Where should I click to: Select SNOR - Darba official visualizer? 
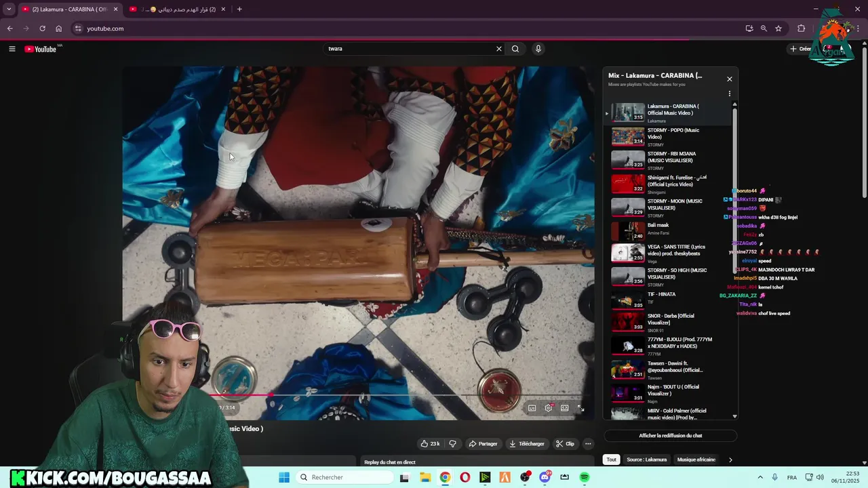667,322
